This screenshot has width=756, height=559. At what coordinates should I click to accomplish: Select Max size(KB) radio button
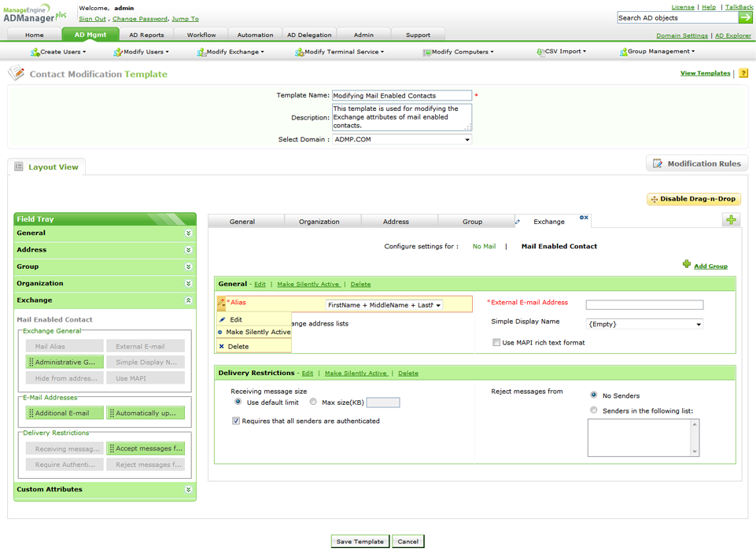pos(313,403)
